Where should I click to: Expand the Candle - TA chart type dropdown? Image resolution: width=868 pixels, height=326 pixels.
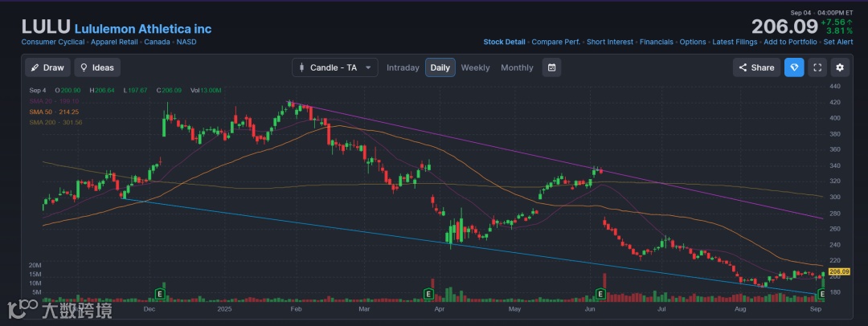click(335, 67)
